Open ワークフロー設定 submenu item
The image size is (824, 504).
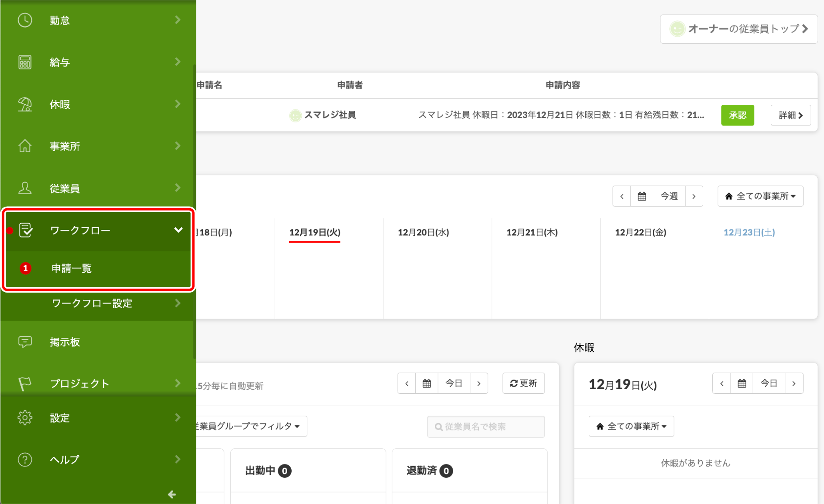point(92,303)
